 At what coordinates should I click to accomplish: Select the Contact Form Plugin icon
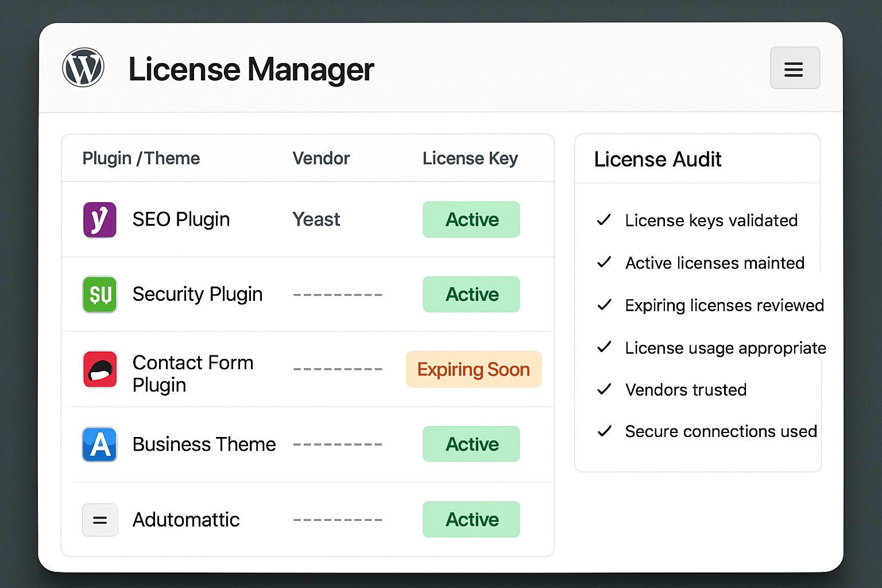point(99,369)
